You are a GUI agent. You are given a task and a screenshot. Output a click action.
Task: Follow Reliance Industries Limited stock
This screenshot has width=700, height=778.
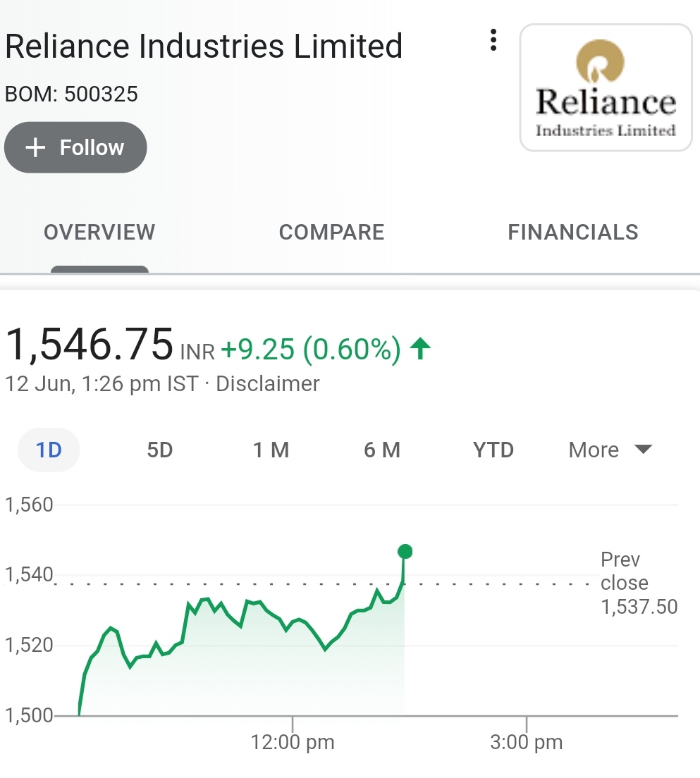75,147
